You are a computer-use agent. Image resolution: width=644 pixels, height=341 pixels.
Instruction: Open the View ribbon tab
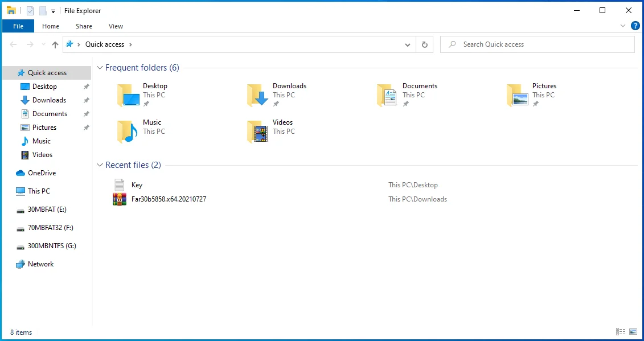(116, 26)
